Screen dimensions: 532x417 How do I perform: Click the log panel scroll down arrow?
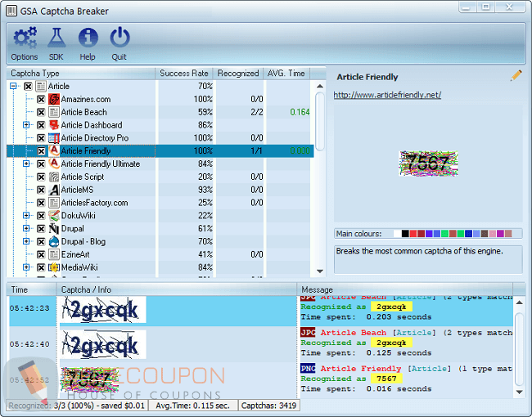[x=519, y=392]
